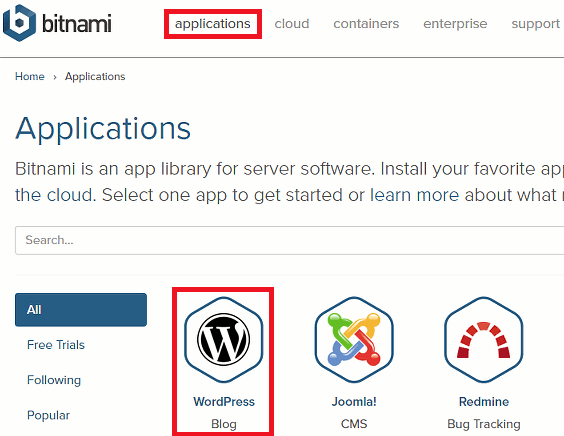Open the Redmine hexagon icon
This screenshot has height=436, width=564.
click(x=484, y=340)
